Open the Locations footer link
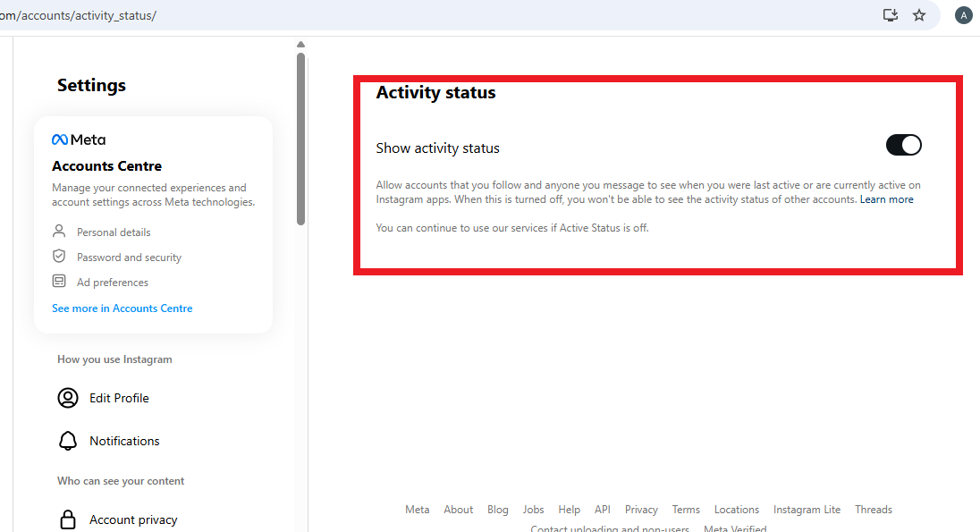Viewport: 980px width, 532px height. point(736,510)
